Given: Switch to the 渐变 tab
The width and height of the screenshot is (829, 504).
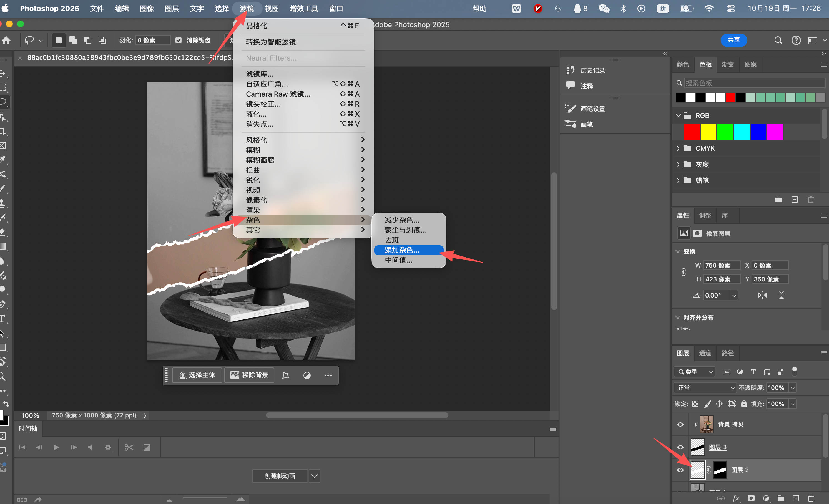Looking at the screenshot, I should [x=728, y=64].
